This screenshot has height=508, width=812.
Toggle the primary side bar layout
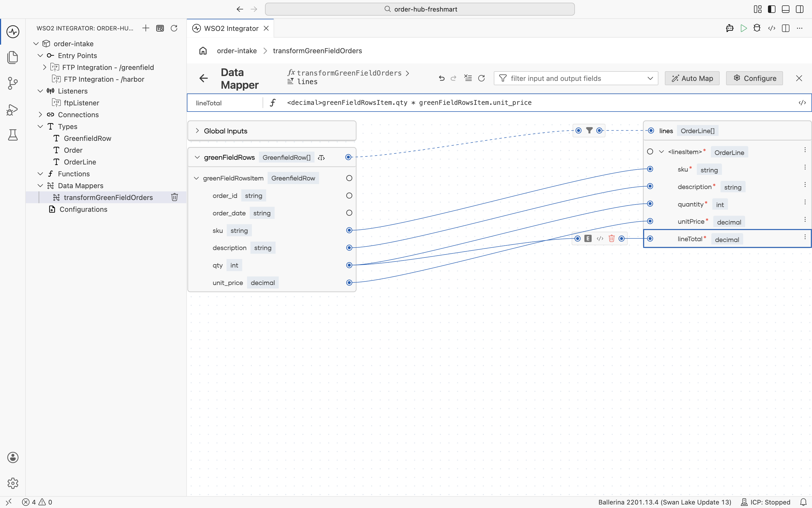pyautogui.click(x=772, y=9)
